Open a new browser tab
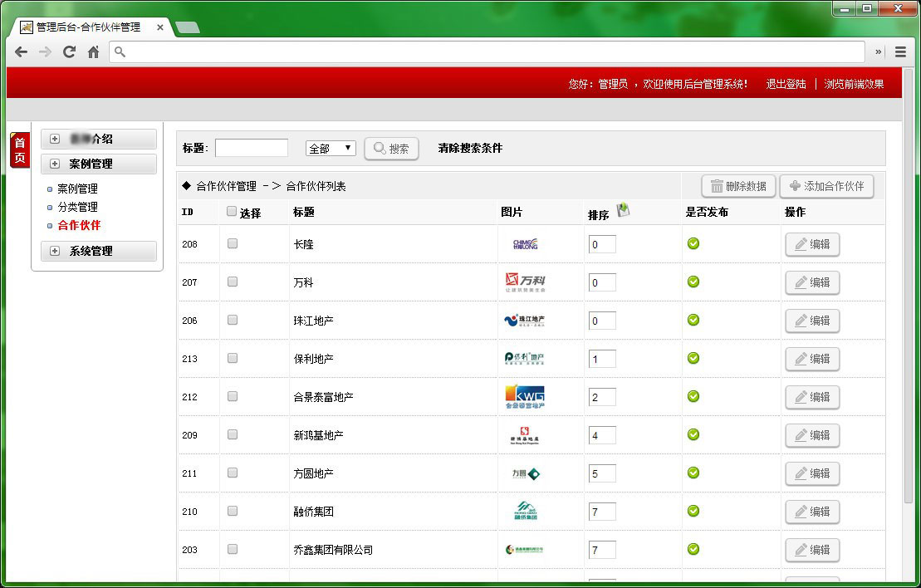 pos(188,27)
